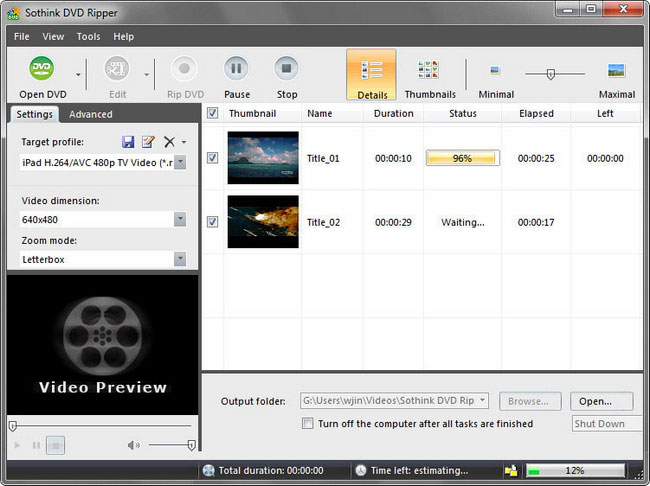Mute the preview via speaker icon

tap(133, 445)
